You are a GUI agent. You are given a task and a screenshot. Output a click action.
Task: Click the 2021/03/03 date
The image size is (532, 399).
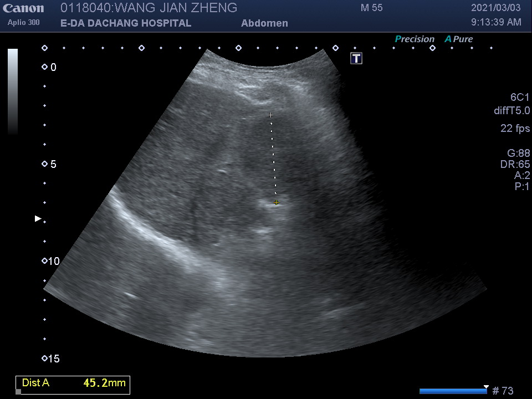coord(495,8)
